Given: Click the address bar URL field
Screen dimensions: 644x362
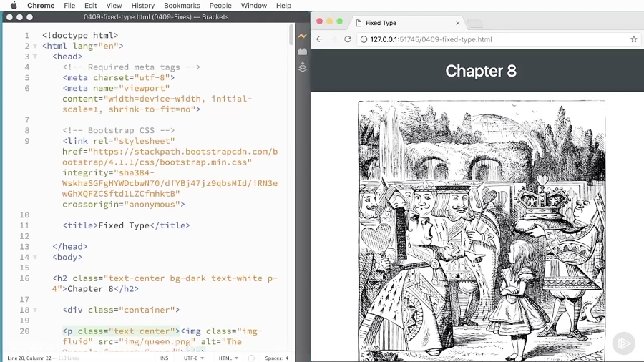Looking at the screenshot, I should click(497, 39).
